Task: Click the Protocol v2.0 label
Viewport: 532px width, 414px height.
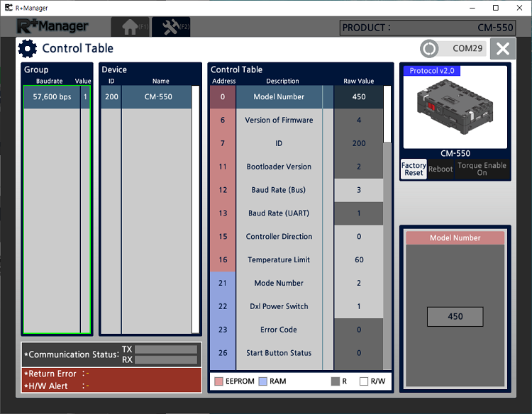Action: tap(432, 71)
